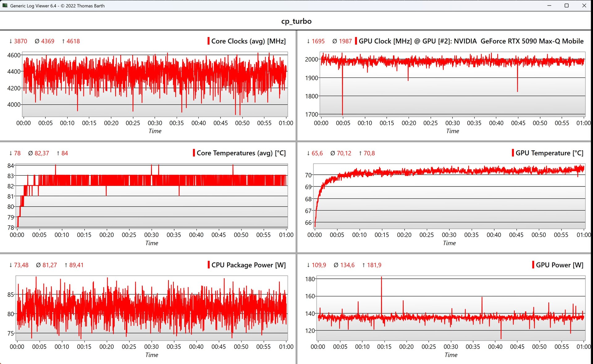Click red swatch beside CPU Package Power
Screen dimensions: 593x364
(209, 265)
